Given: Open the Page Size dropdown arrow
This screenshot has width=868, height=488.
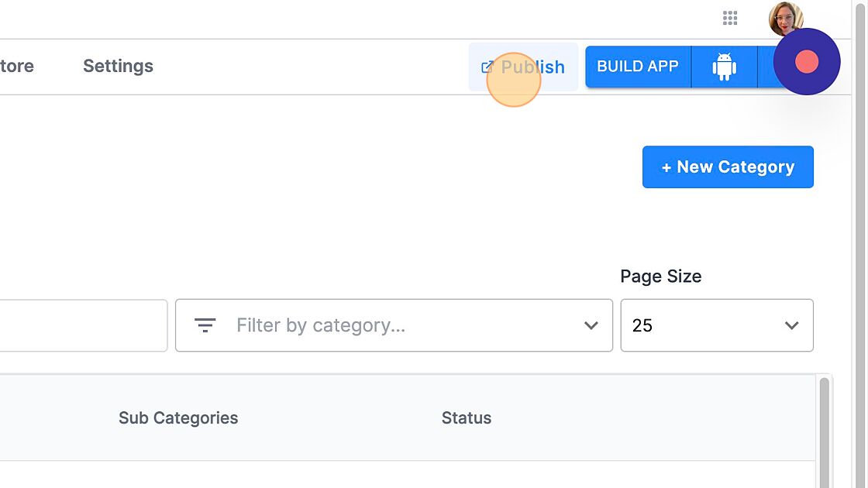Looking at the screenshot, I should coord(791,325).
